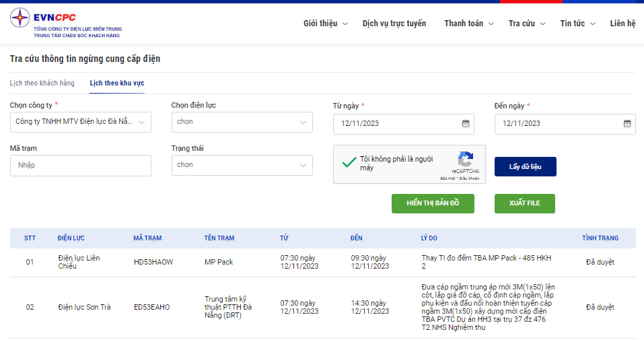Viewport: 644px width, 340px height.
Task: Expand the Tra cứu menu
Action: pyautogui.click(x=526, y=24)
